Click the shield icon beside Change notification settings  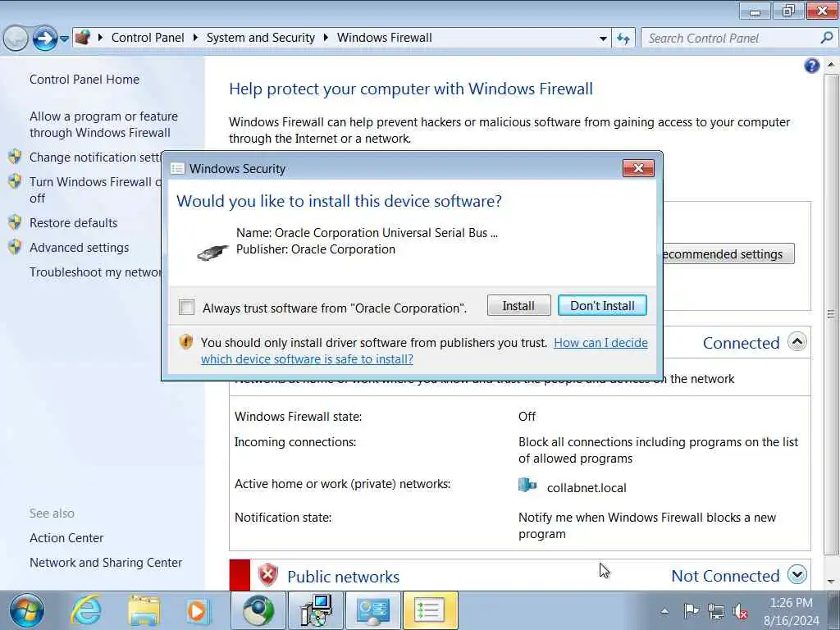15,157
